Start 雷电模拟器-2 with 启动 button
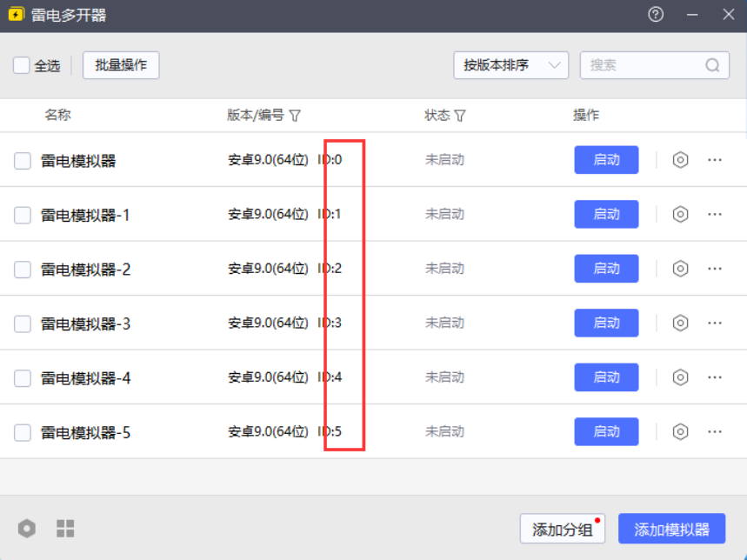 (606, 269)
